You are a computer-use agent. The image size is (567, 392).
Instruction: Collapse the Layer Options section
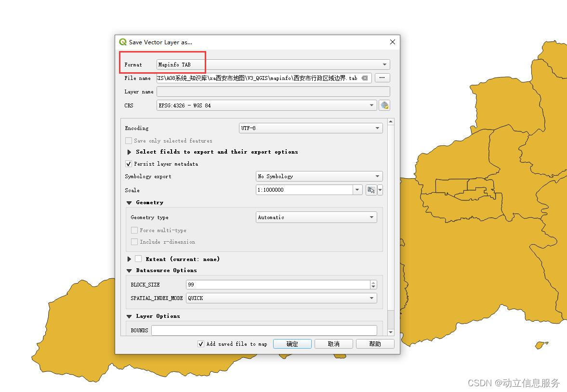pyautogui.click(x=129, y=316)
